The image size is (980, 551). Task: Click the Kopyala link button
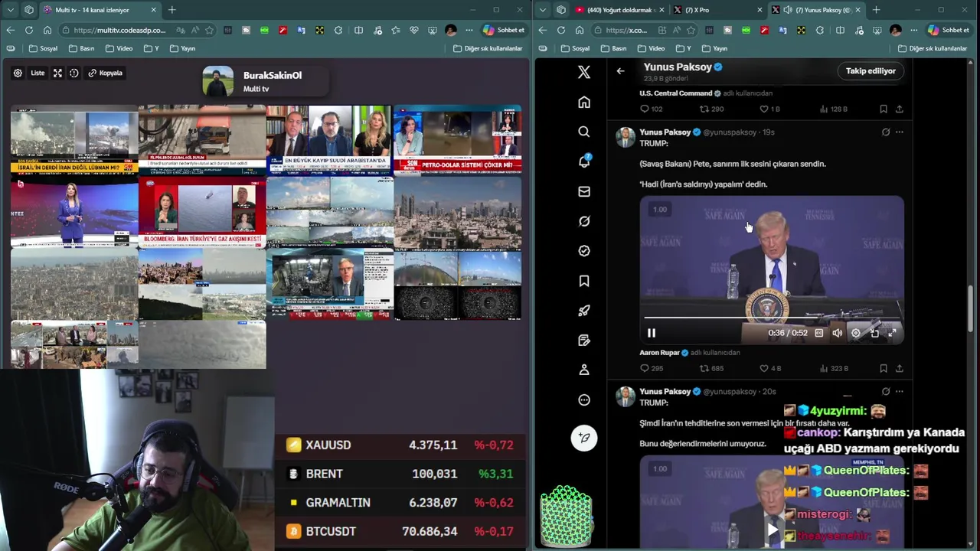(x=106, y=73)
